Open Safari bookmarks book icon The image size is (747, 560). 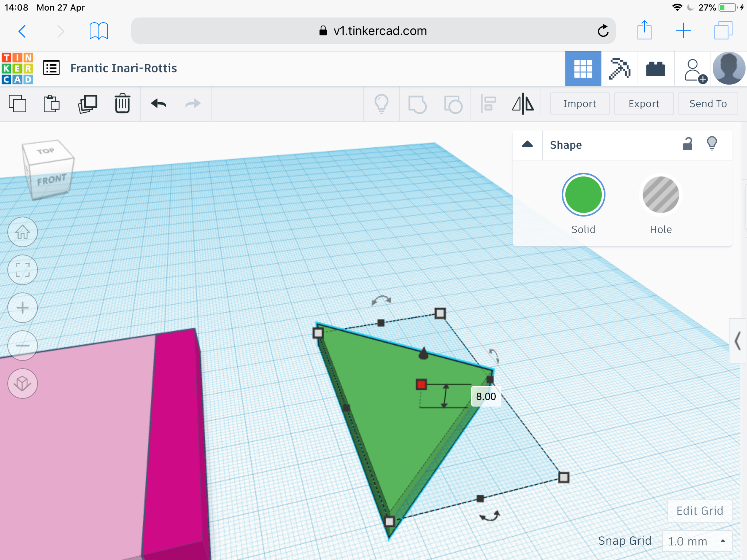pos(98,31)
